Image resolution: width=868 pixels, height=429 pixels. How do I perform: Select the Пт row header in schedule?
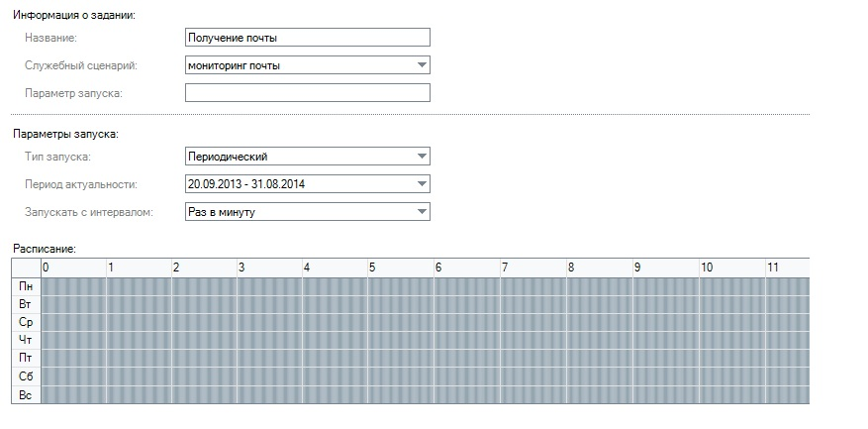(26, 358)
